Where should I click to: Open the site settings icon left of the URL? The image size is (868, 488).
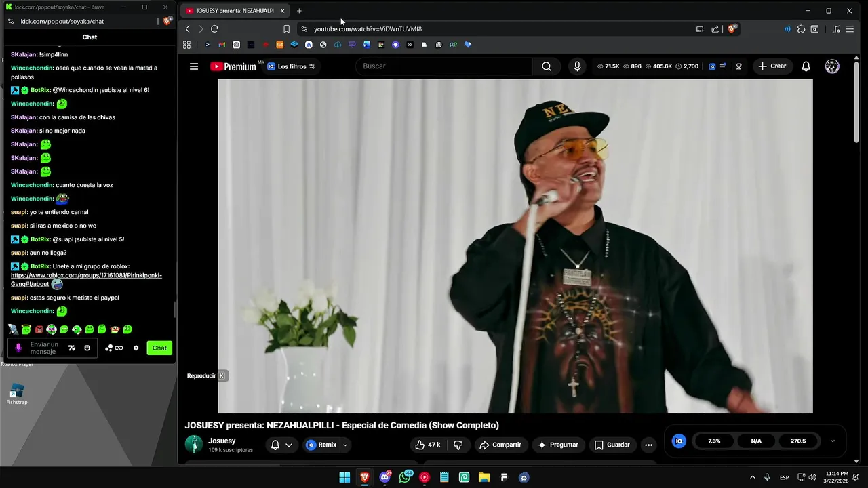coord(304,29)
